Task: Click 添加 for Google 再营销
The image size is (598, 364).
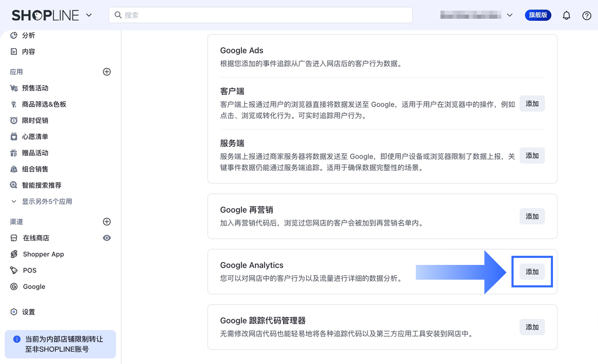Action: 532,216
